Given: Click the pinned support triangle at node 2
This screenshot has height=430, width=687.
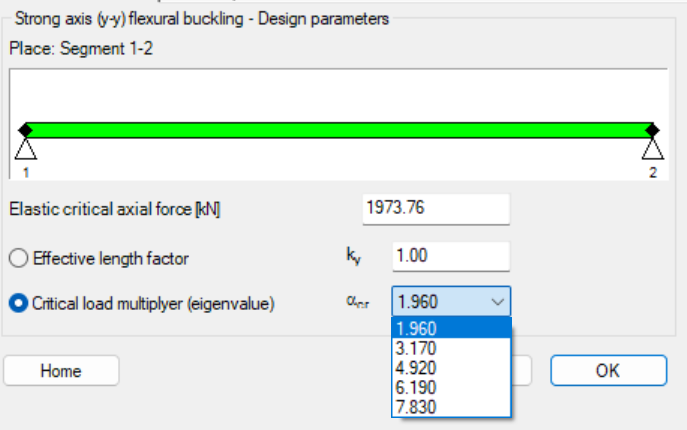Looking at the screenshot, I should (653, 149).
